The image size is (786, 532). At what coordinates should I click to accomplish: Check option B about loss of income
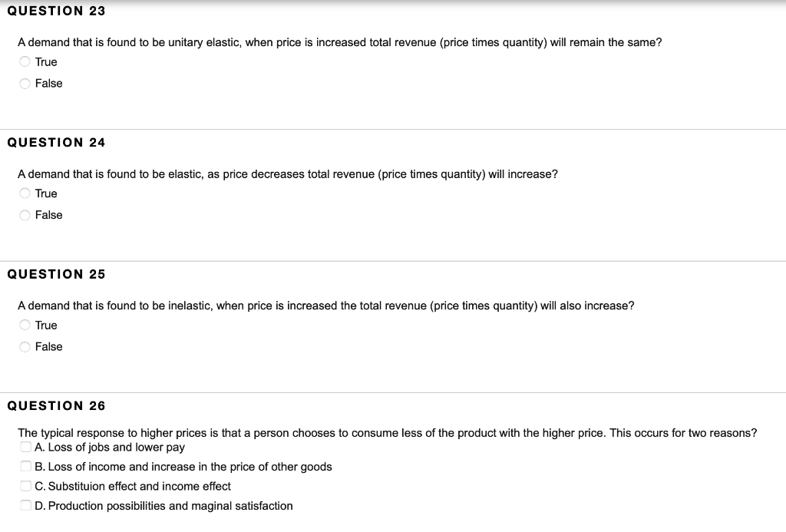[x=24, y=466]
